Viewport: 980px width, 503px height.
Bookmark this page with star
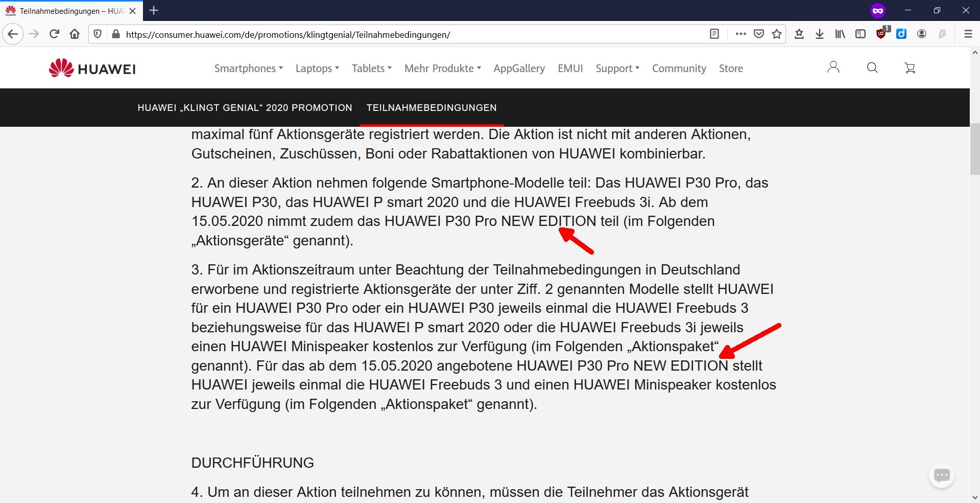pyautogui.click(x=777, y=34)
